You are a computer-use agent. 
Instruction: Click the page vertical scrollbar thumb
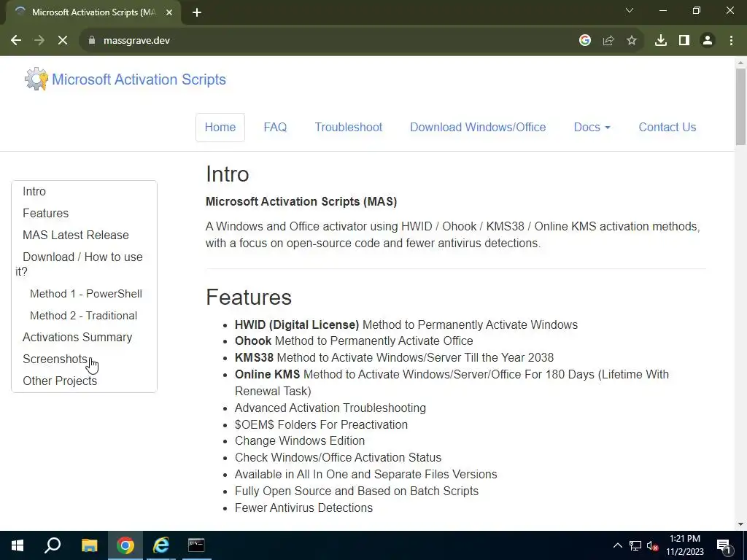pos(740,106)
